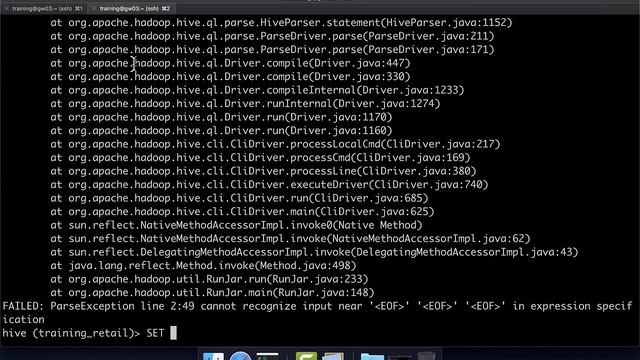
Task: Click the CliDriver.processLocalCmd(CliDriver.java:217) line
Action: (275, 144)
